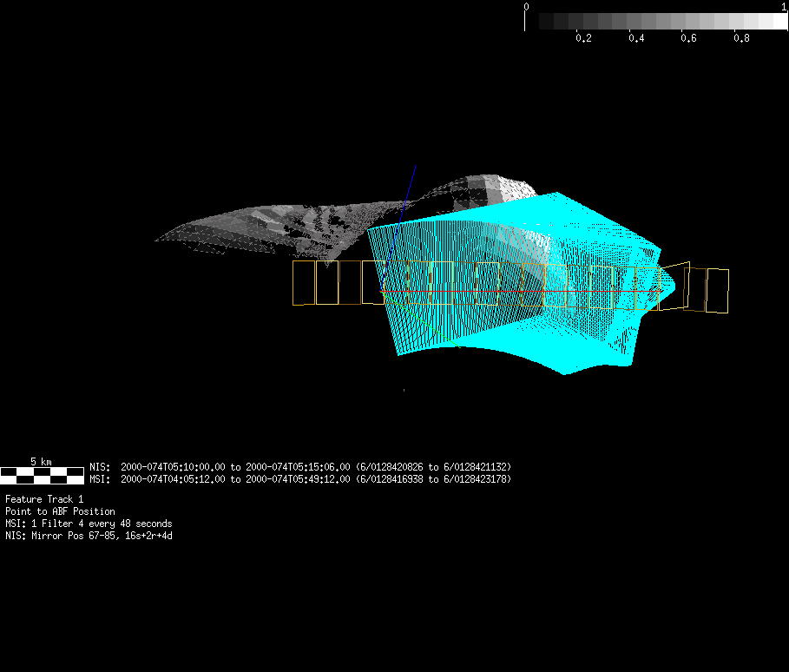Click the 0.2 tick label on the grayscale legend
Viewport: 789px width, 672px height.
[584, 39]
